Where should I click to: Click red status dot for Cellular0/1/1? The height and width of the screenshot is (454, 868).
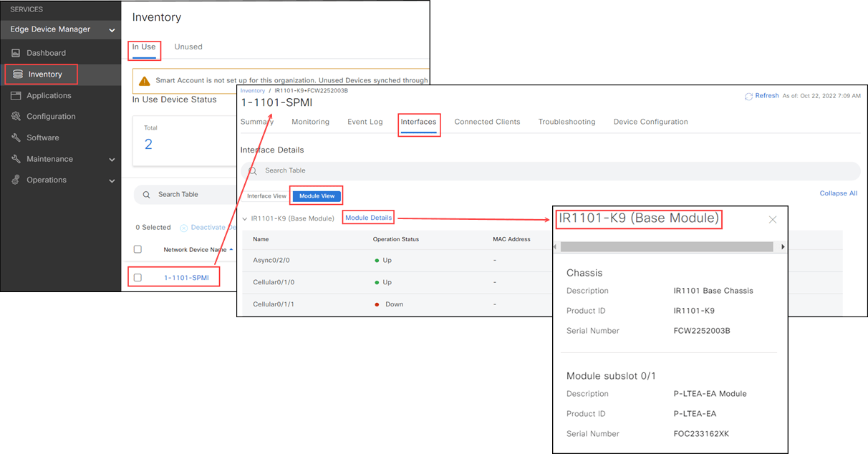377,304
